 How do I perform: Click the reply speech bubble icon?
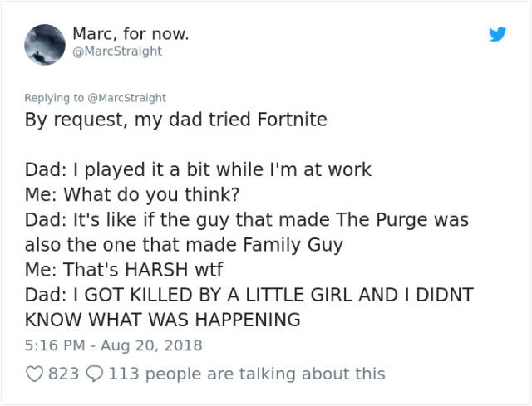point(96,374)
